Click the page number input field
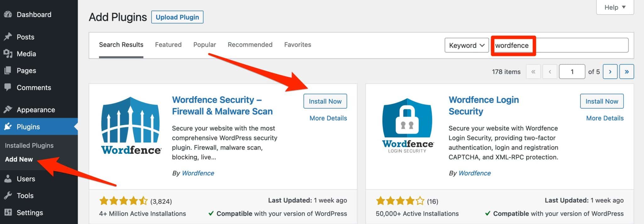This screenshot has height=224, width=644. click(x=572, y=72)
